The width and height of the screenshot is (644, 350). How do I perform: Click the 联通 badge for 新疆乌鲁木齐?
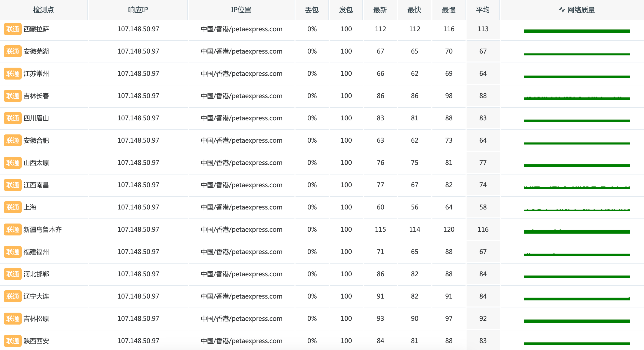pos(12,230)
